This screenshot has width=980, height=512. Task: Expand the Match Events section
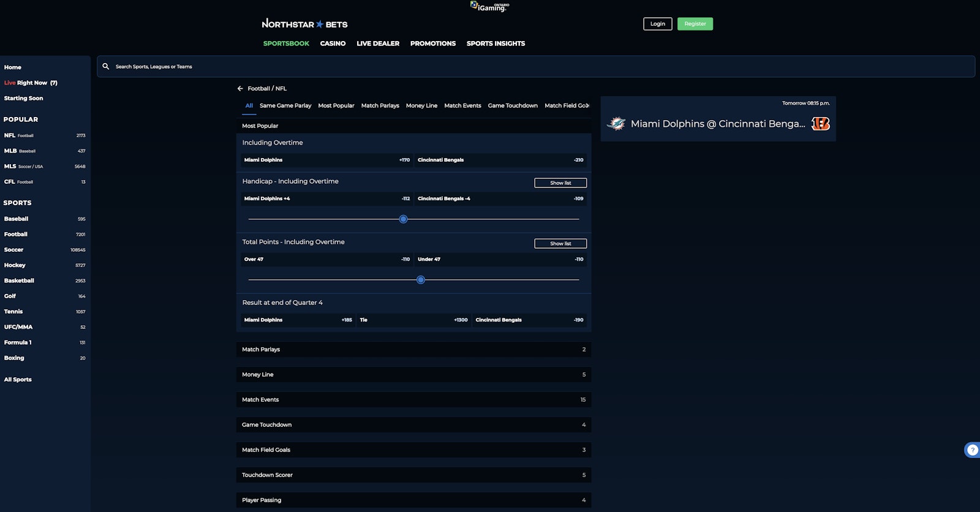pos(413,399)
